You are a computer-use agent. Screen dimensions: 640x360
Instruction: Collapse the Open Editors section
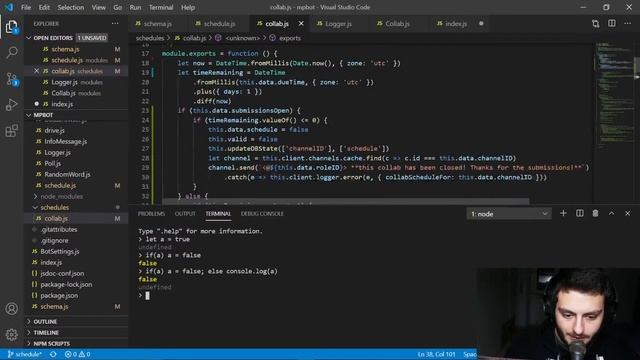click(29, 38)
